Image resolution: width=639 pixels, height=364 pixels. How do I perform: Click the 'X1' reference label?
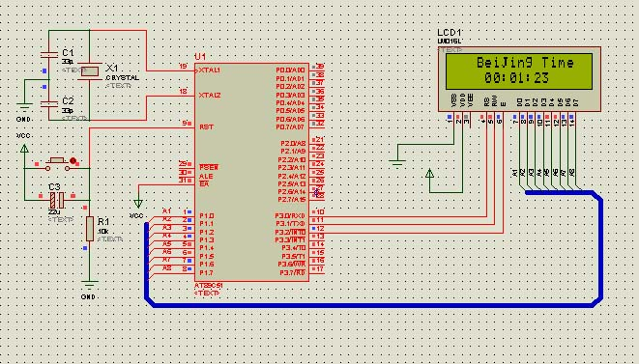(112, 68)
